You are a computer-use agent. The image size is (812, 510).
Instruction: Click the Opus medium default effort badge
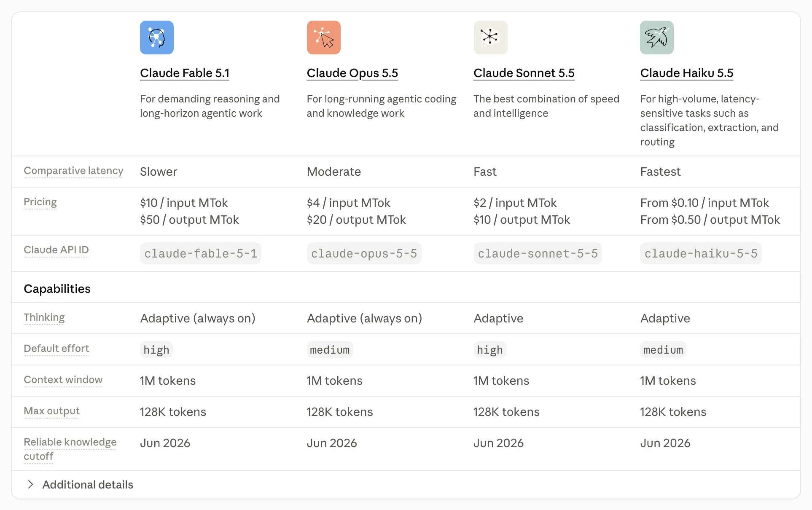click(330, 350)
